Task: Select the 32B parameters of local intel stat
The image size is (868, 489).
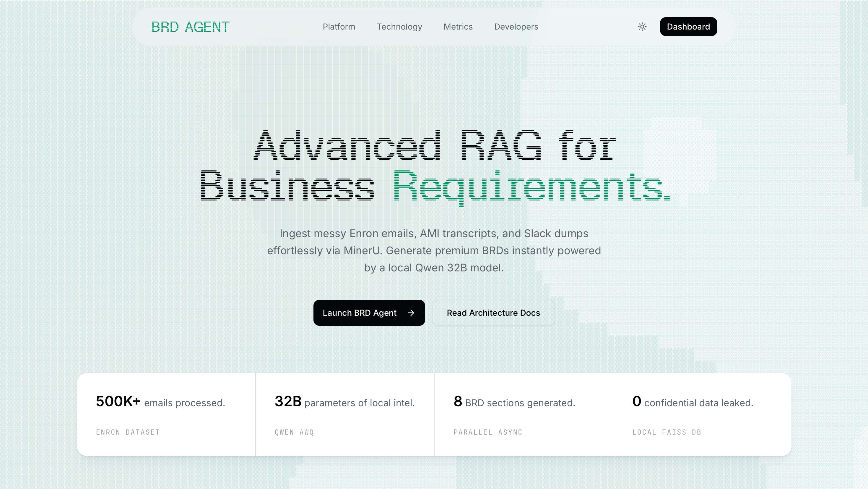Action: click(x=345, y=401)
